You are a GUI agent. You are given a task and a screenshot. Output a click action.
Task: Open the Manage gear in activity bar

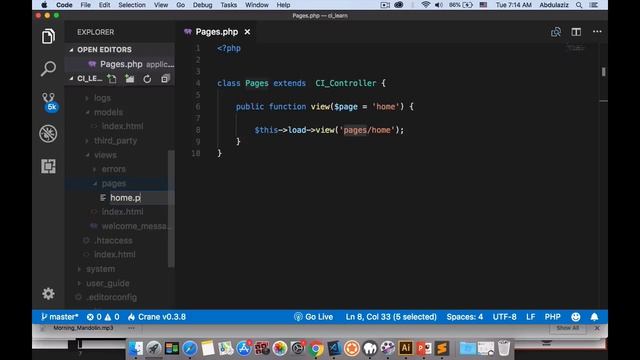(48, 293)
